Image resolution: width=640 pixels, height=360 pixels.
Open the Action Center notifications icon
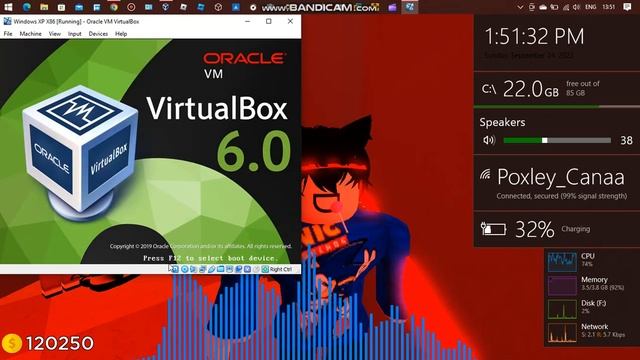tap(627, 7)
